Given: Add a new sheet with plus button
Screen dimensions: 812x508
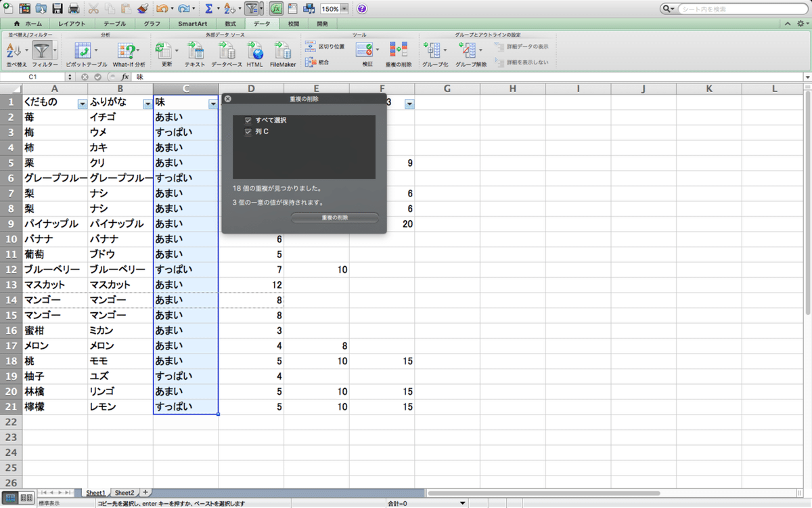Looking at the screenshot, I should pos(145,492).
